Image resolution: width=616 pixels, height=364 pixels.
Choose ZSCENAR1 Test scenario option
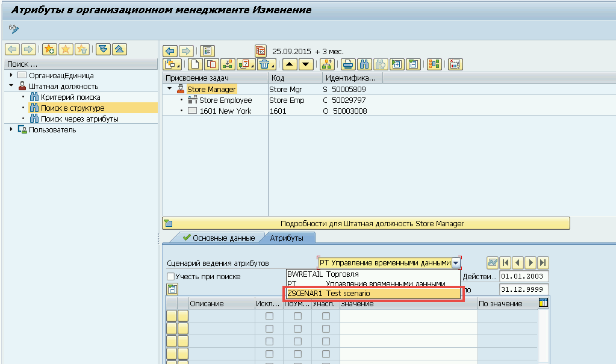click(372, 294)
